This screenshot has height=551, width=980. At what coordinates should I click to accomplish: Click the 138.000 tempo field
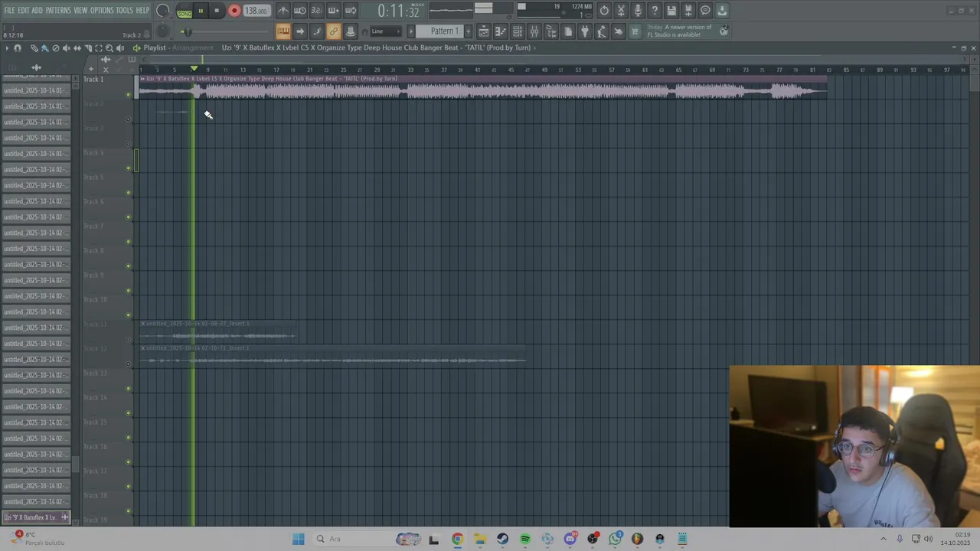pos(256,11)
